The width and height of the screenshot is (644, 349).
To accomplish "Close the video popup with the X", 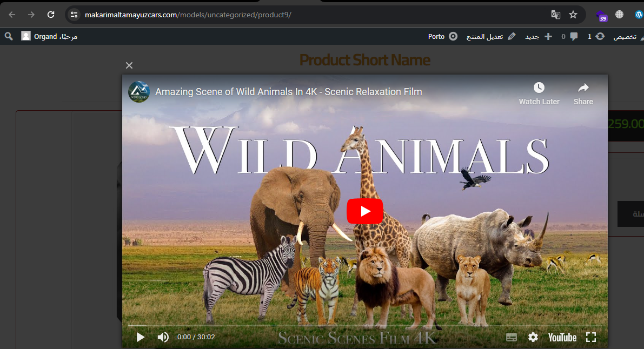I will pyautogui.click(x=129, y=65).
